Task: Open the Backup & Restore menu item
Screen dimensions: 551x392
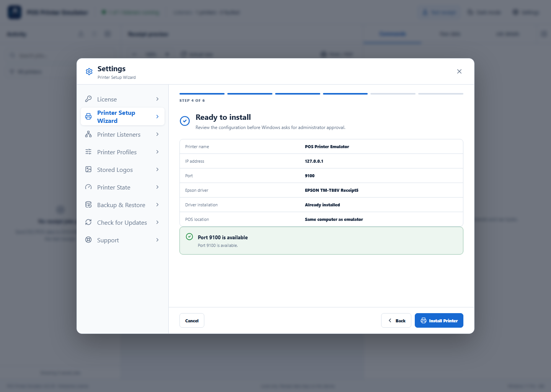Action: click(122, 205)
